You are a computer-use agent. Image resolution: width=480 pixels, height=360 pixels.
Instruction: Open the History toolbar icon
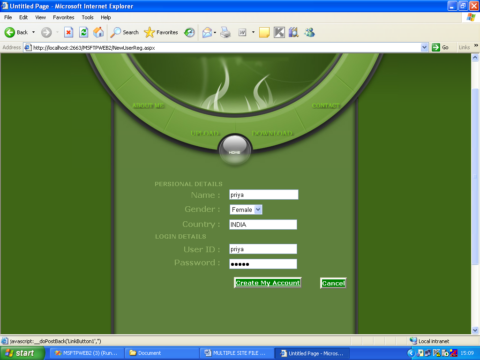pos(189,32)
